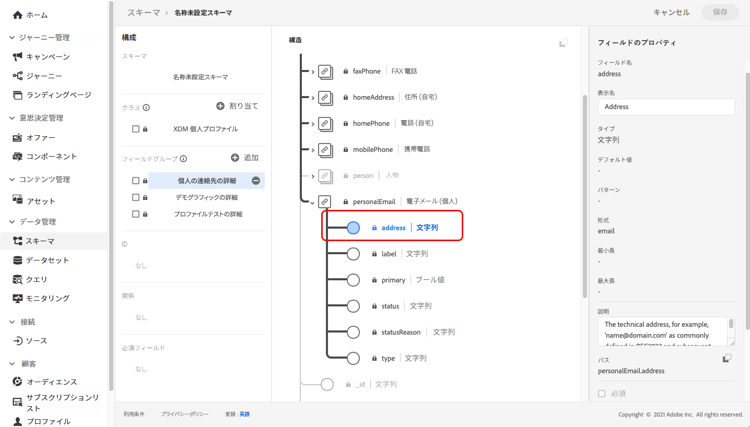Open the プライバシーポリシー footer link
Viewport: 750px width, 427px height.
[x=185, y=414]
